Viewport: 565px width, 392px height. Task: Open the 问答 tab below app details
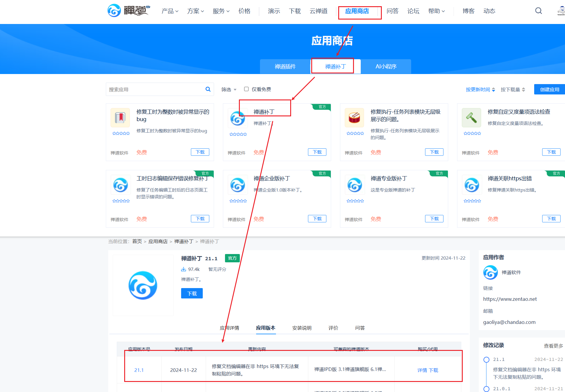pos(360,328)
